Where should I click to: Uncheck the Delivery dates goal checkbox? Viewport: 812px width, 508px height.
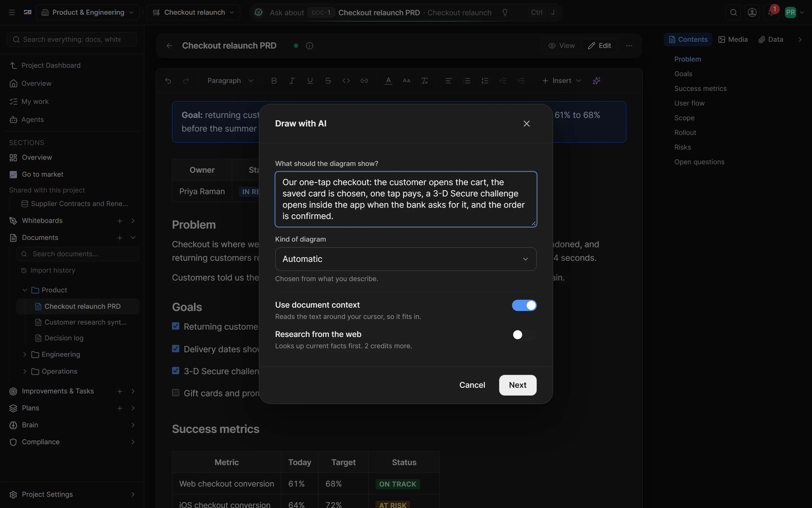pos(175,349)
